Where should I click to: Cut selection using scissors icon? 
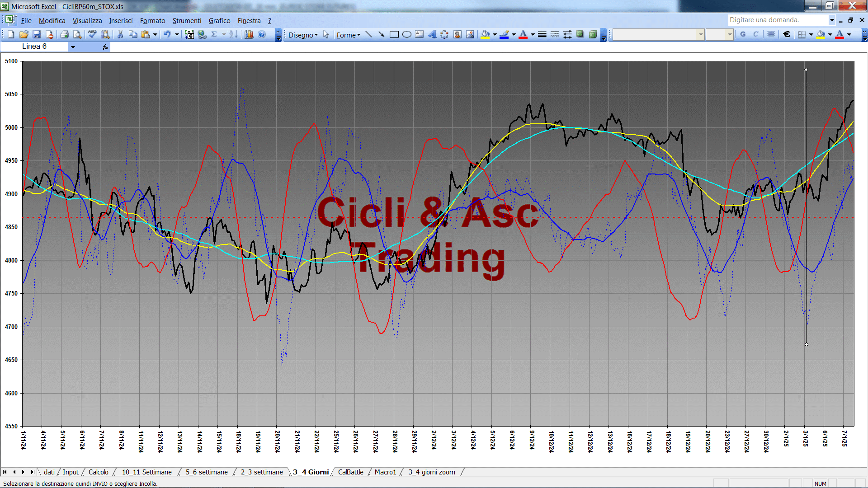tap(120, 35)
